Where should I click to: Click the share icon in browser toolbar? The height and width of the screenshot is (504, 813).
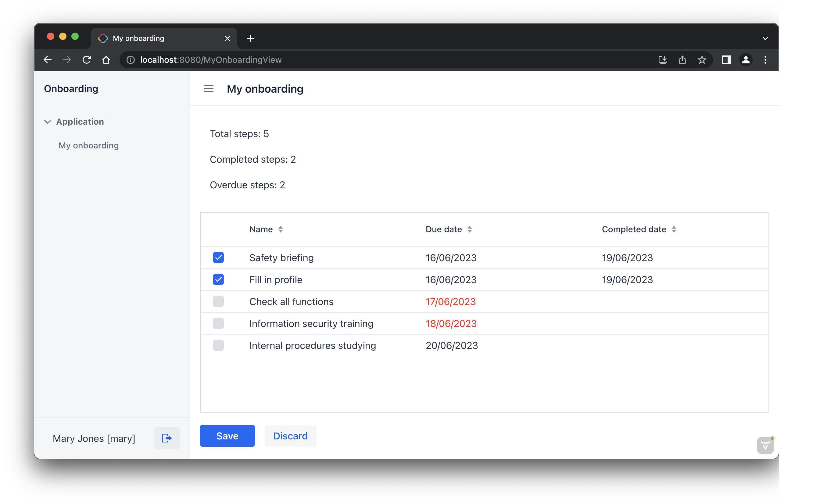(x=682, y=60)
